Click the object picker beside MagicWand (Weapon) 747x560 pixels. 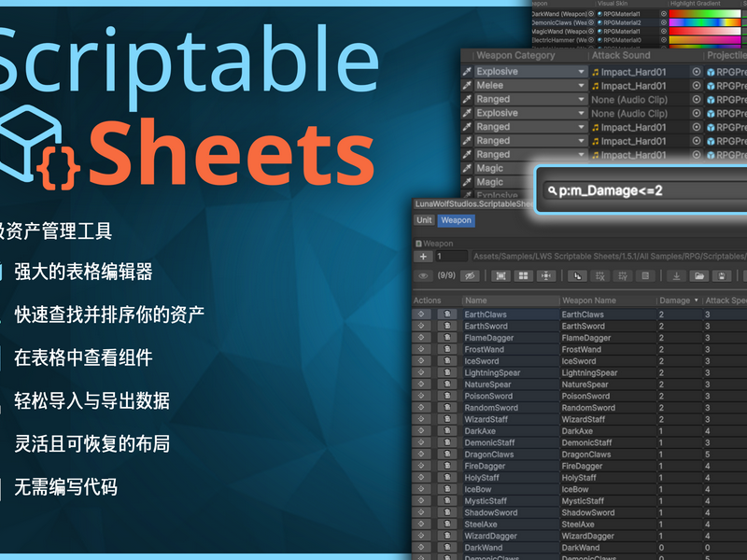(591, 32)
